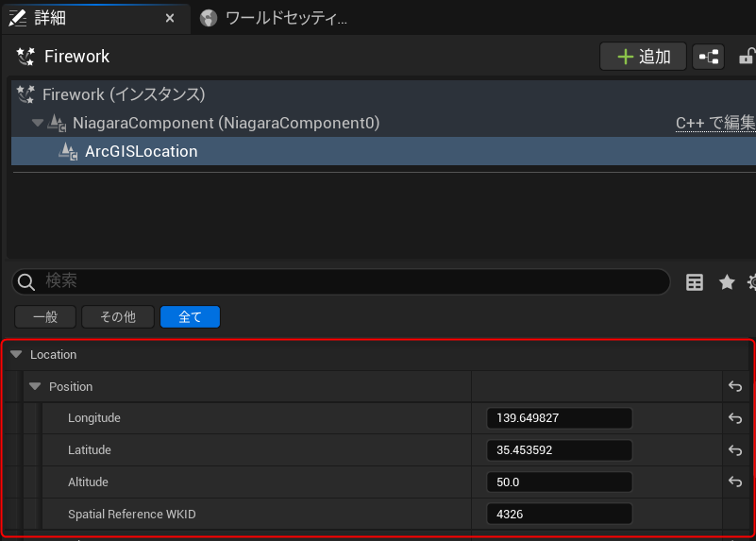This screenshot has width=756, height=541.
Task: Click the Altitude label
Action: pos(88,482)
